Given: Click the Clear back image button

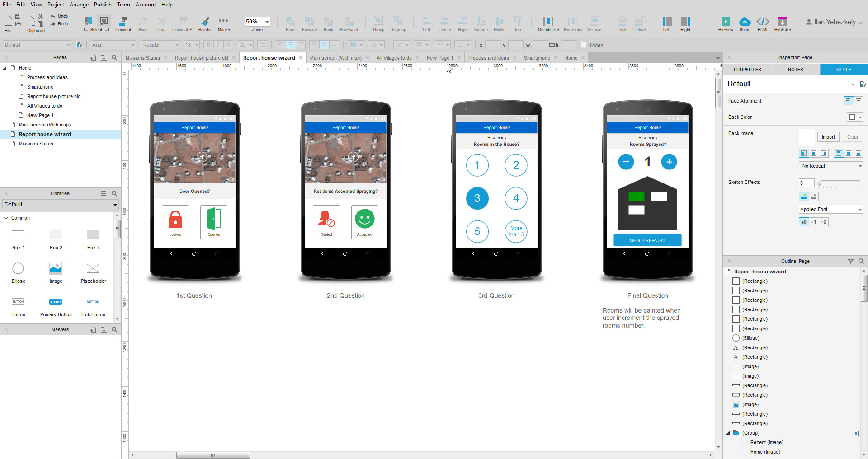Looking at the screenshot, I should click(853, 137).
